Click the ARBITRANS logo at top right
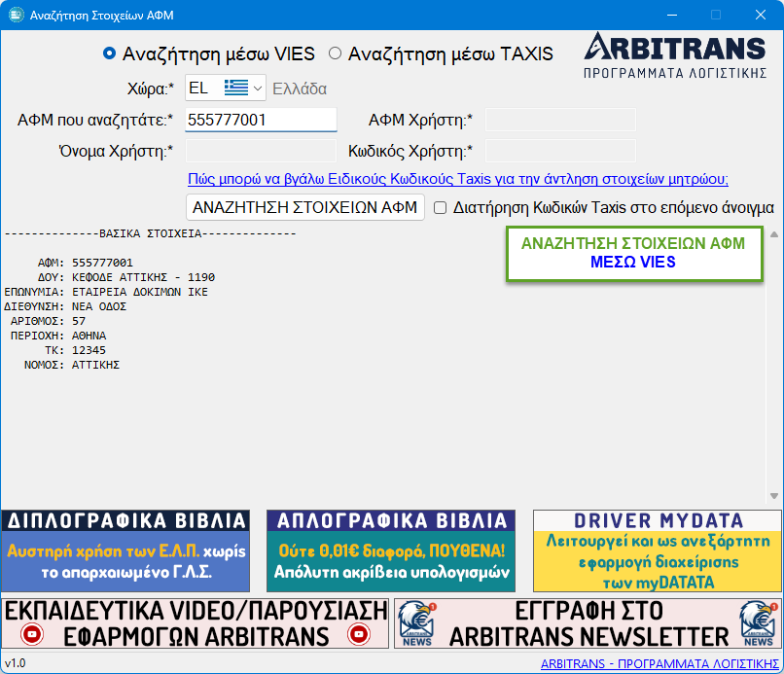 pos(675,55)
